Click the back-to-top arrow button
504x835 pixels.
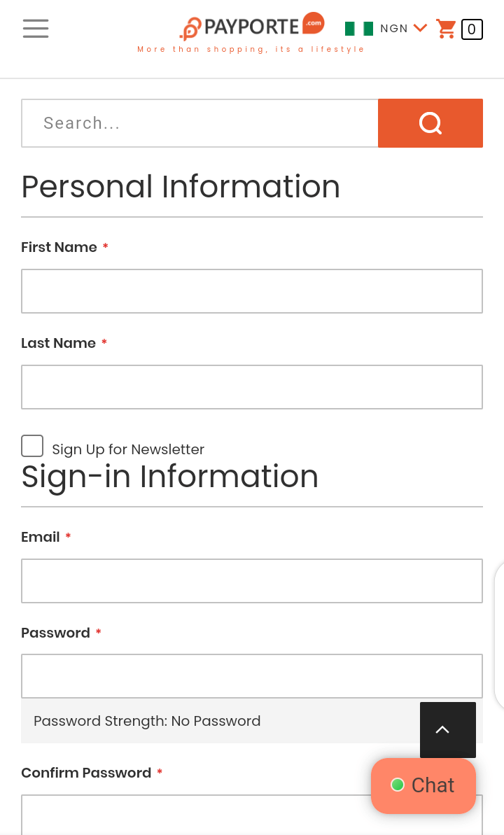(x=447, y=730)
